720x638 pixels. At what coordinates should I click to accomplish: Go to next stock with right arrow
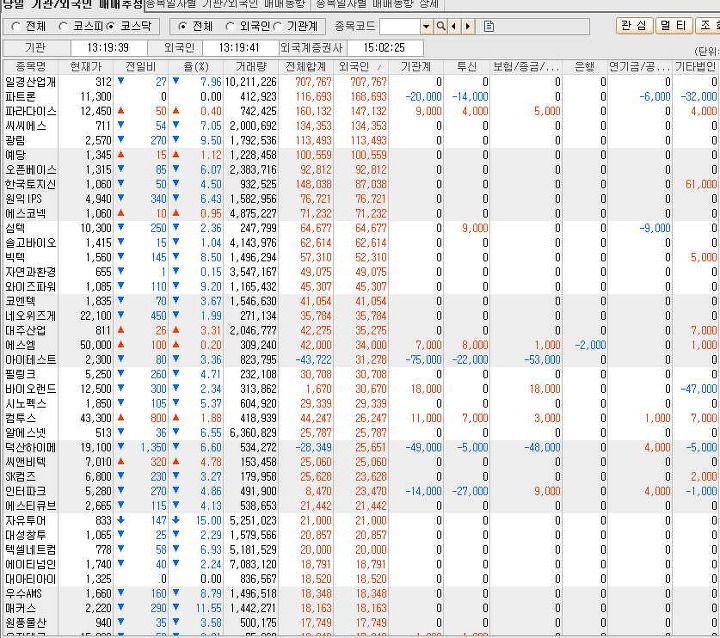[468, 26]
